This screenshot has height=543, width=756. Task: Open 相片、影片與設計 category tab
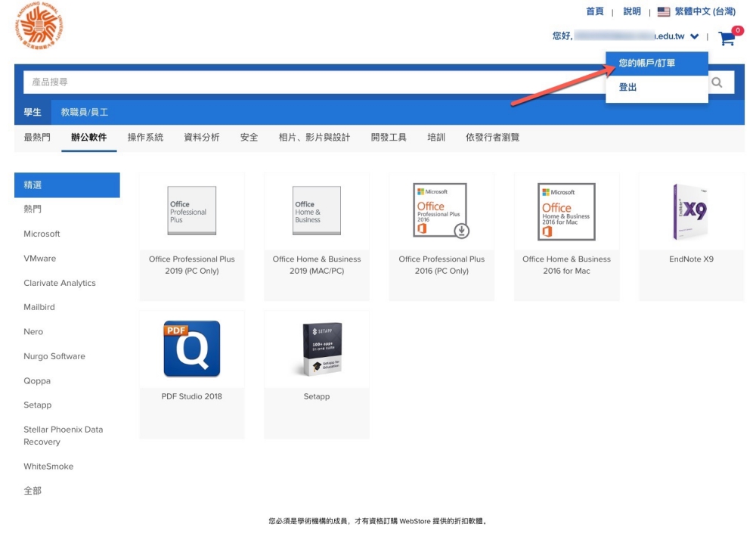[314, 138]
